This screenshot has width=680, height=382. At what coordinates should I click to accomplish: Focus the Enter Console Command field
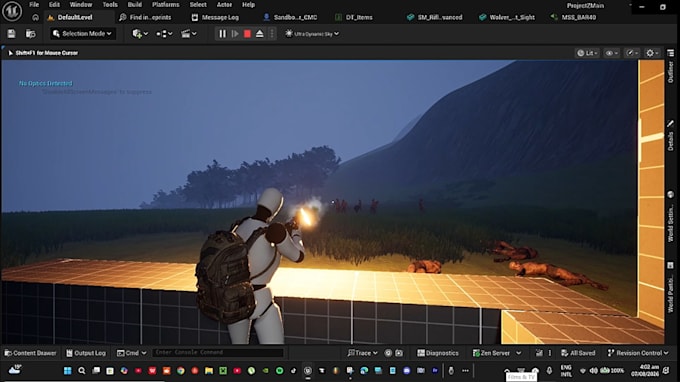click(218, 353)
